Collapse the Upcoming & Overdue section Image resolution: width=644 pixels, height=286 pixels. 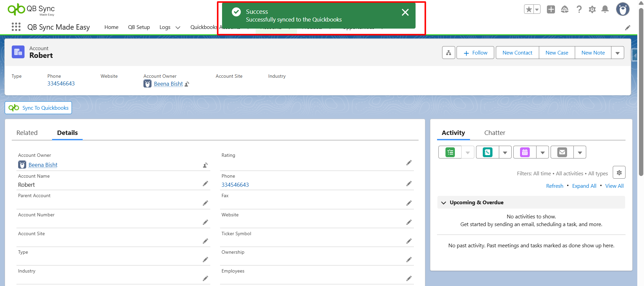[443, 203]
